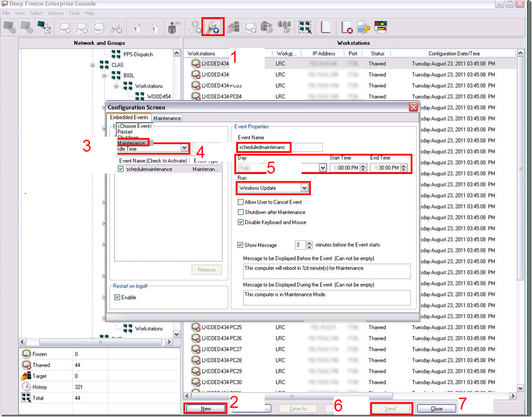Click the select-all computers with cursor icon
Screen dimensions: 532x417
coord(305,27)
